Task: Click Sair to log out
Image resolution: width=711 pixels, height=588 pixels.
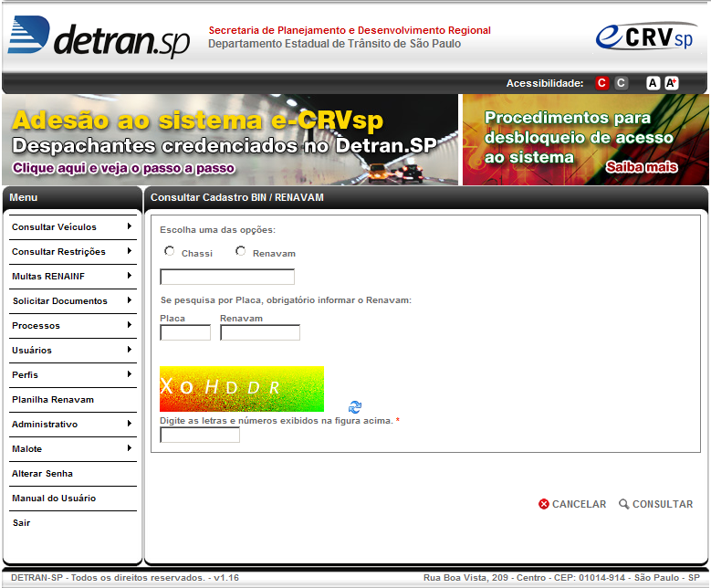Action: pyautogui.click(x=21, y=522)
